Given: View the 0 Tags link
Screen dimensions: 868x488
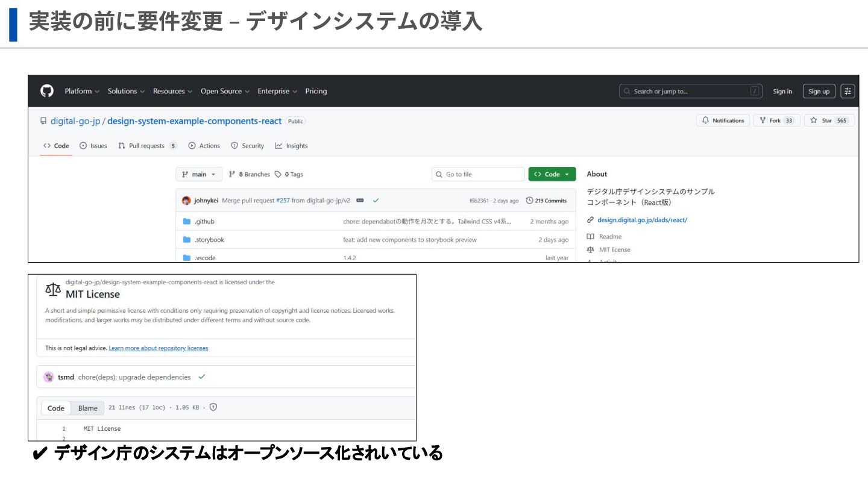Looking at the screenshot, I should click(289, 174).
